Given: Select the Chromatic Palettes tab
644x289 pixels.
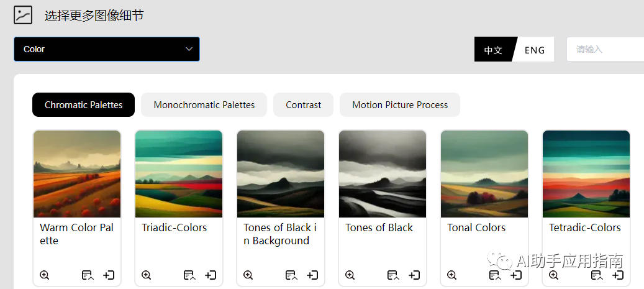Looking at the screenshot, I should pos(83,105).
